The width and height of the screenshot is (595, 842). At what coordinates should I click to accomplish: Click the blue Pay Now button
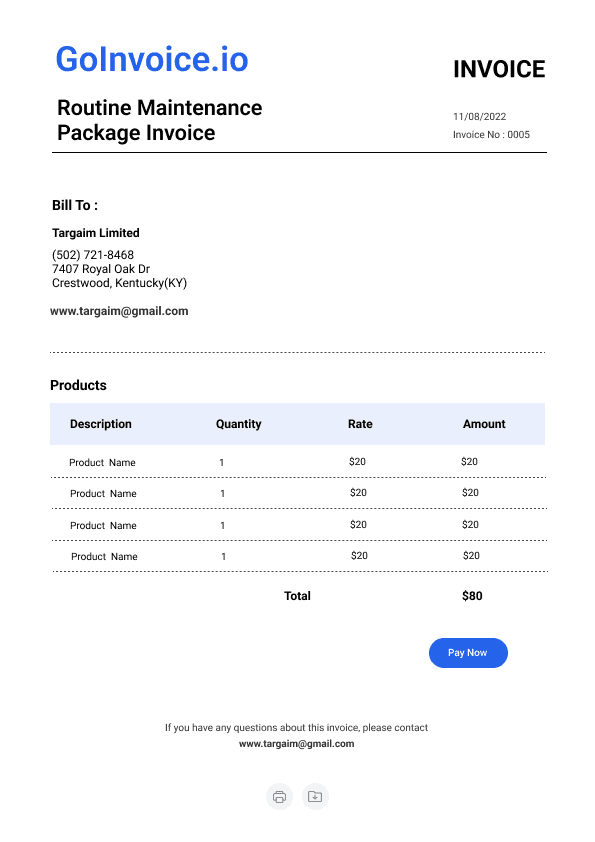click(x=468, y=653)
